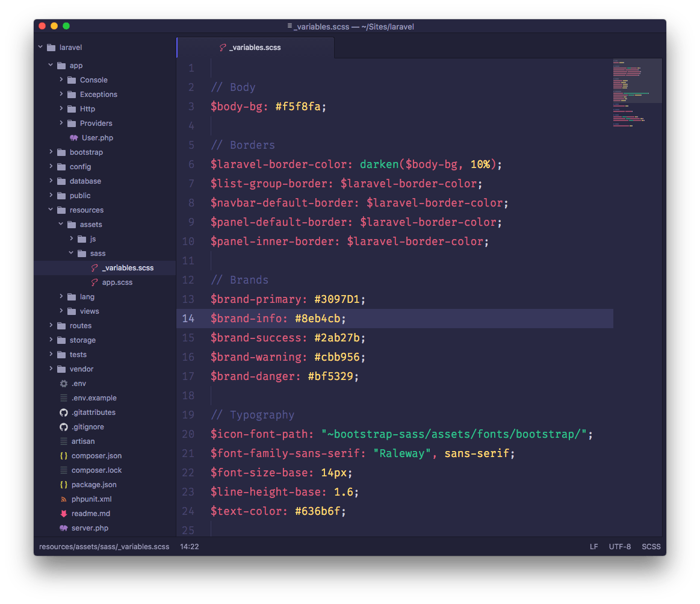
Task: Click the gear icon for the .env file
Action: [x=63, y=383]
